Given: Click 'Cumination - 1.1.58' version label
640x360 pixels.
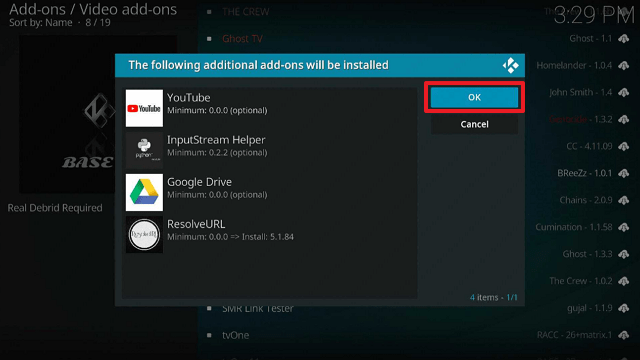Looking at the screenshot, I should point(574,227).
